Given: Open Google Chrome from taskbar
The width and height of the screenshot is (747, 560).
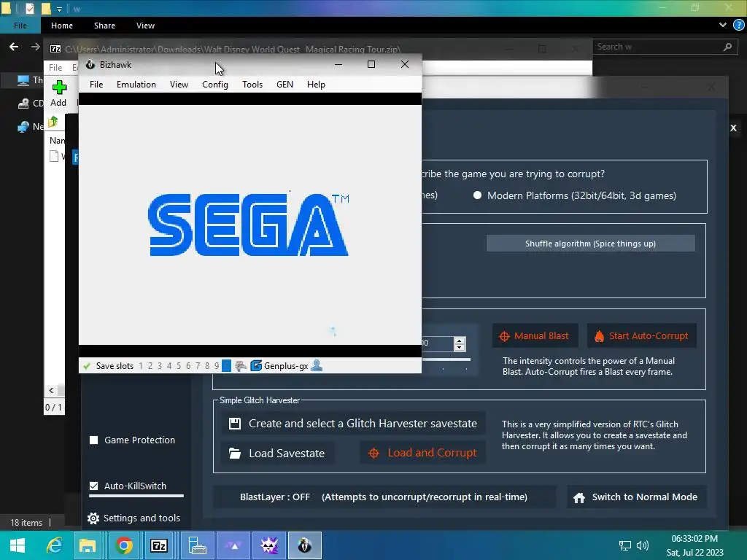Looking at the screenshot, I should (124, 545).
